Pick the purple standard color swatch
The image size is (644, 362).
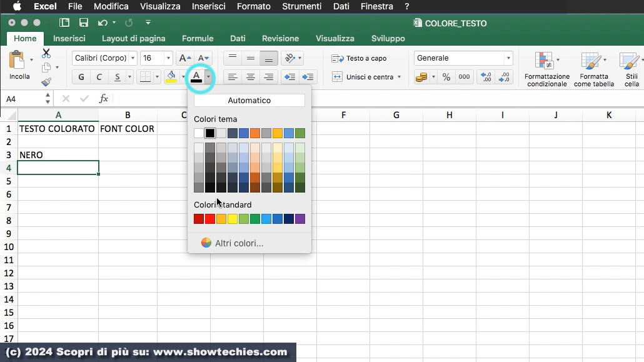point(300,219)
